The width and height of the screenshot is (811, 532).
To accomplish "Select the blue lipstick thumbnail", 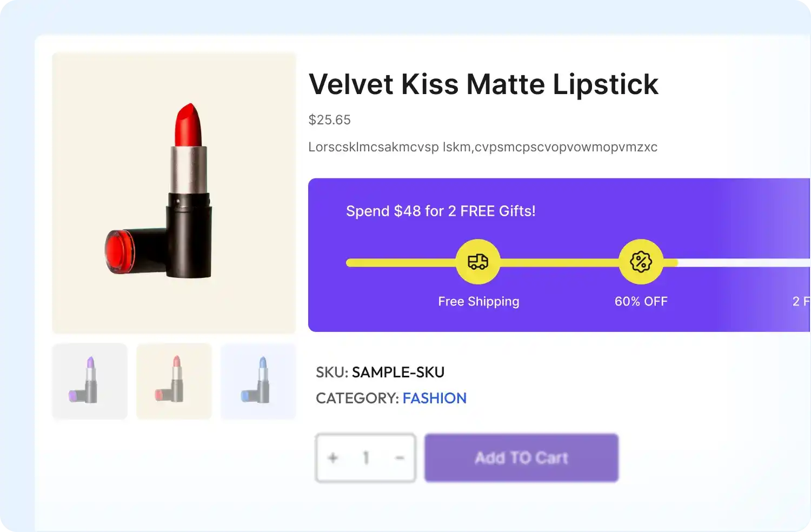I will (x=258, y=381).
